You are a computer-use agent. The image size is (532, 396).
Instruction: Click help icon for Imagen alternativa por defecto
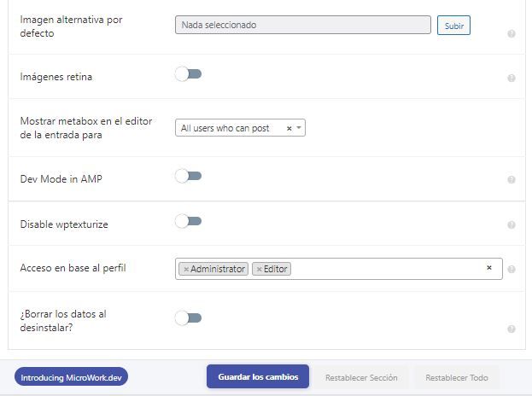[512, 33]
